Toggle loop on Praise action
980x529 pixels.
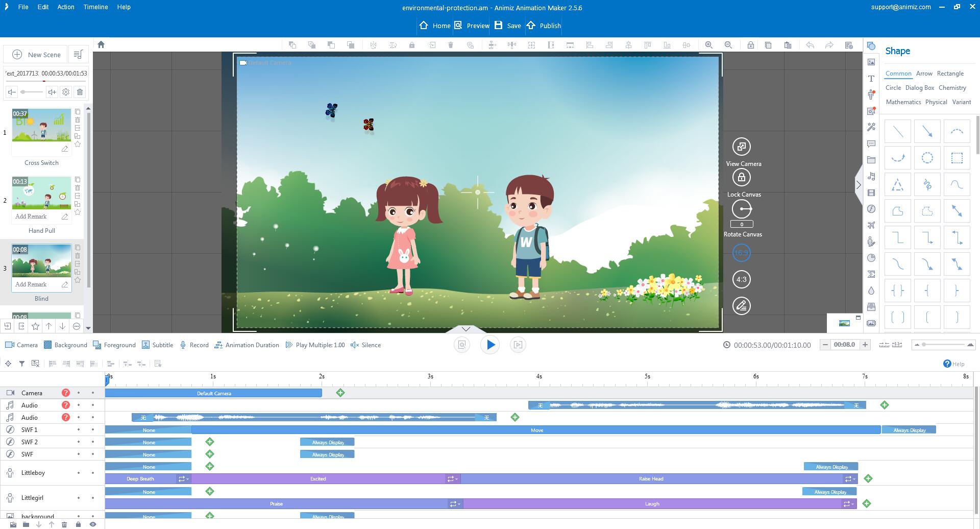(x=452, y=504)
